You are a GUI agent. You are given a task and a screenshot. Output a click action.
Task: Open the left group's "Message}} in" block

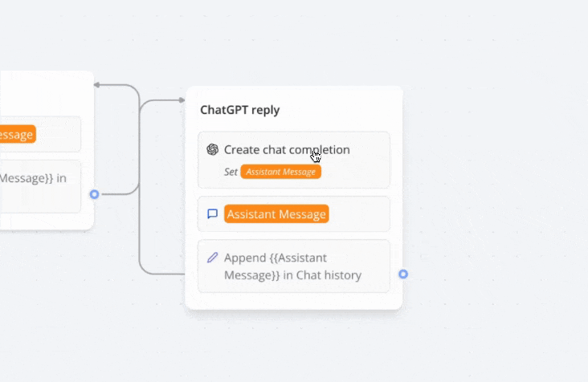click(40, 186)
